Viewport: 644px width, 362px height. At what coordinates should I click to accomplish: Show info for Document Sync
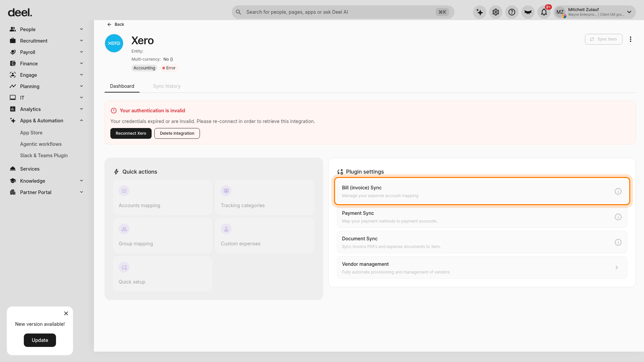(x=618, y=242)
